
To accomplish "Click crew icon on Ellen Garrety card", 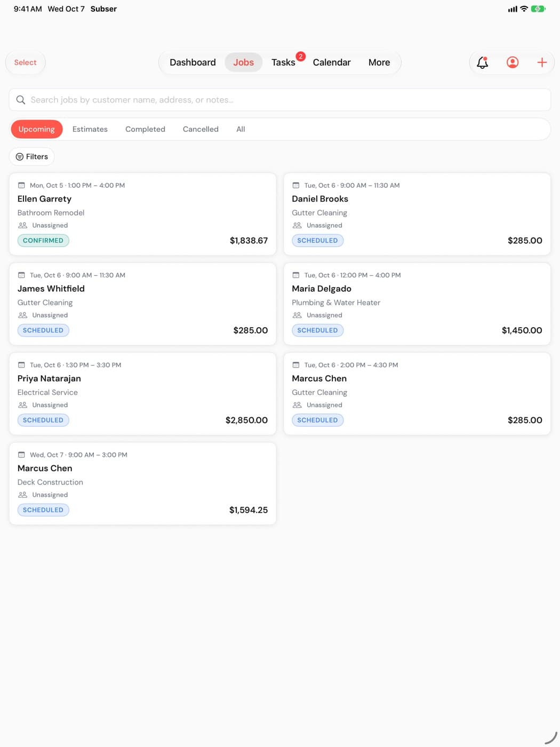I will (22, 225).
